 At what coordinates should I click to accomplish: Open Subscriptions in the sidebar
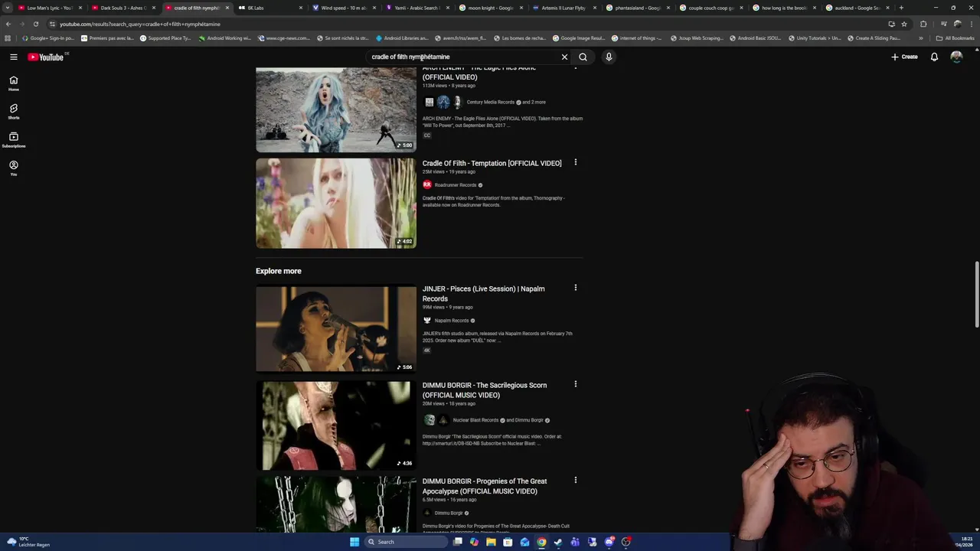pyautogui.click(x=14, y=140)
